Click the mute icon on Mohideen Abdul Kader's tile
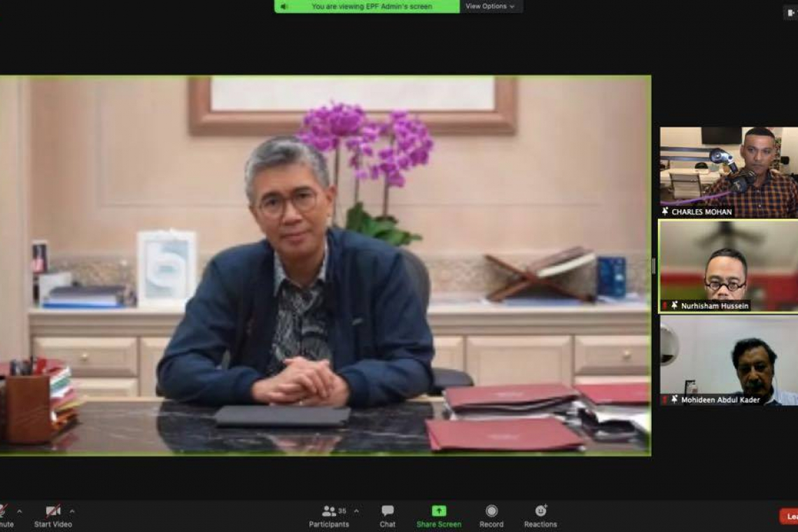798x532 pixels. (666, 400)
